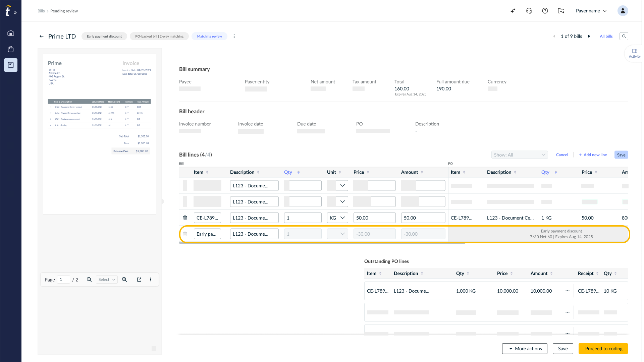The width and height of the screenshot is (644, 362).
Task: Open the KG unit dropdown
Action: 337,218
